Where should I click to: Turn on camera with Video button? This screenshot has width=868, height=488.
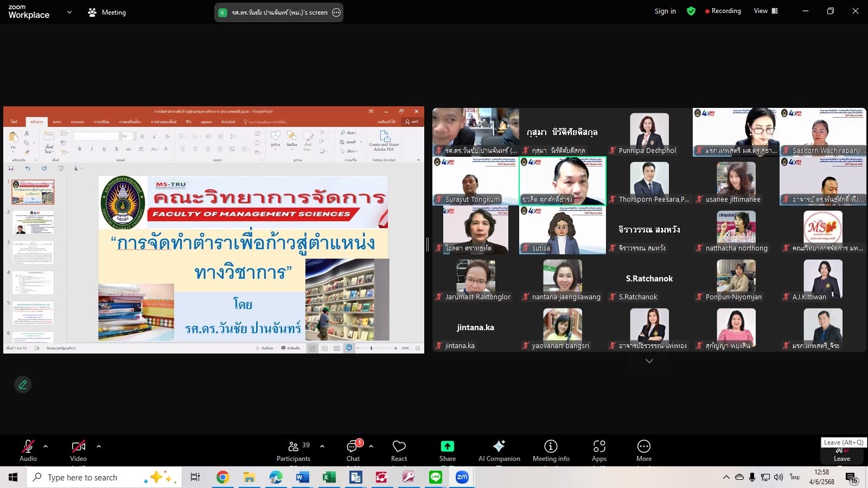78,451
